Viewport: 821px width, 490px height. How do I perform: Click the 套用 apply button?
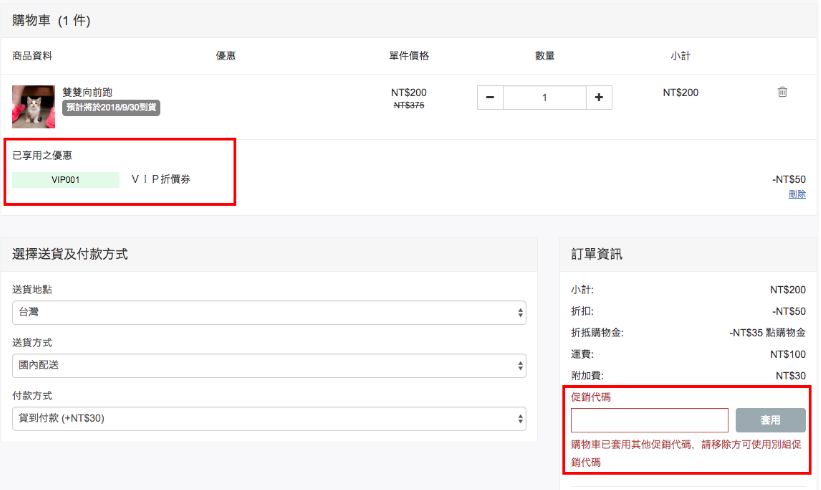pos(771,420)
